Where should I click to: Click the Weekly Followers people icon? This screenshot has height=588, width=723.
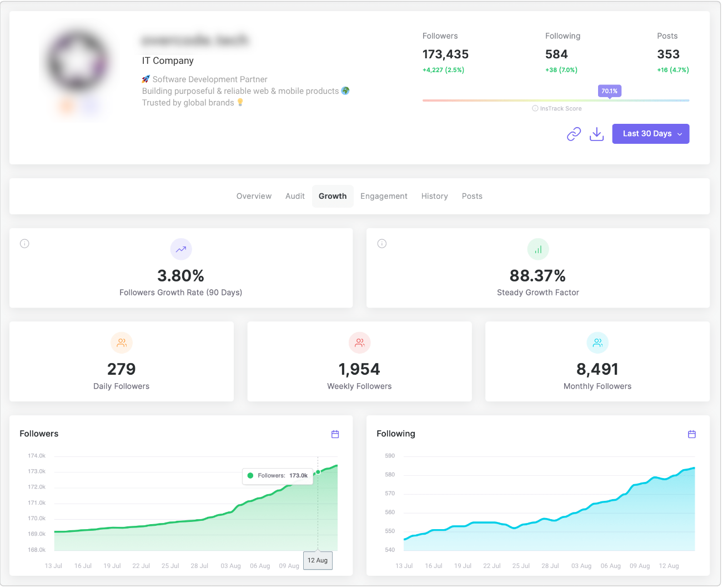(359, 343)
